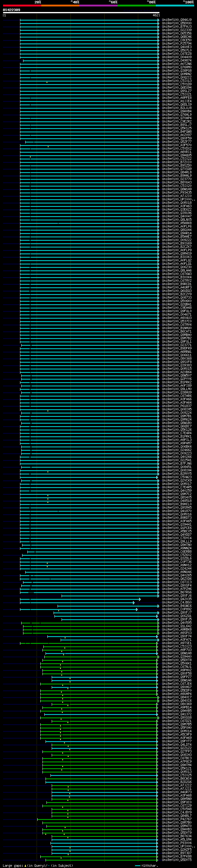Click the label UniRef100_Q9XF74

(x=177, y=636)
